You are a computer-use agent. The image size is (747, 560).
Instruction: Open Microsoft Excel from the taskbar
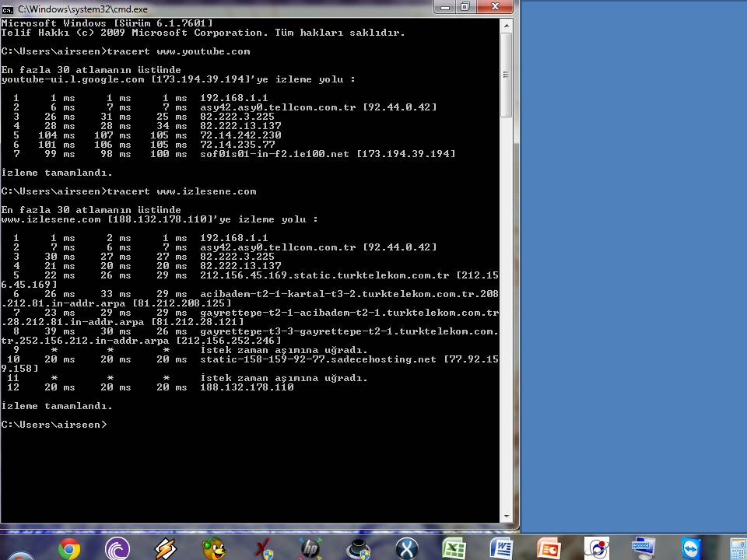pyautogui.click(x=454, y=549)
